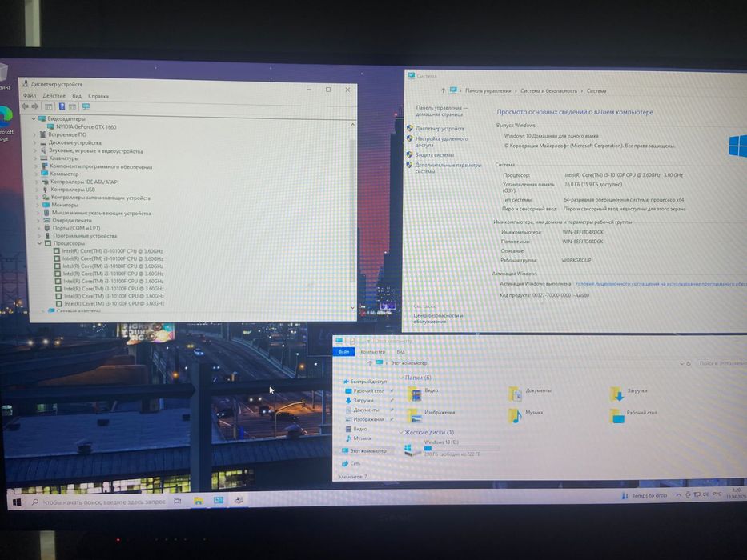Open Рабочий стол folder in Explorer main pane
Viewport: 747px width, 560px height.
[633, 416]
